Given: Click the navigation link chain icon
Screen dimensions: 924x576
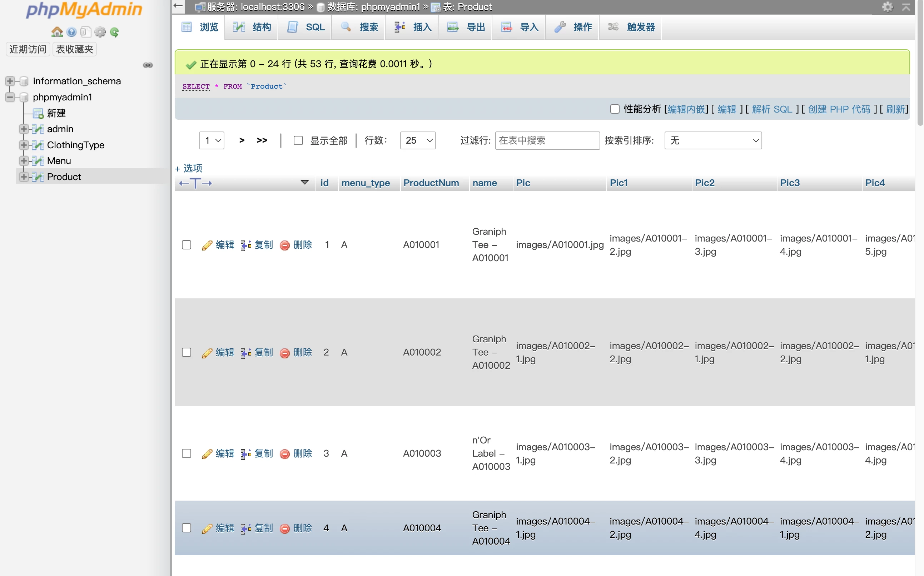Looking at the screenshot, I should point(148,65).
